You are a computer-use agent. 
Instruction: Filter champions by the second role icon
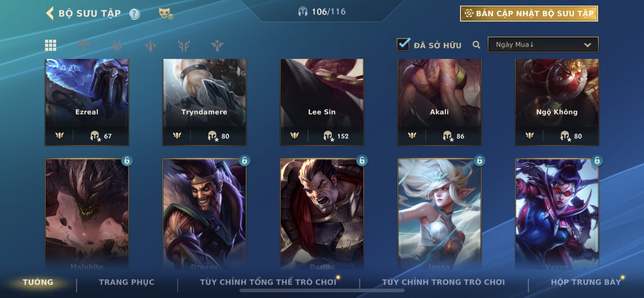click(x=117, y=45)
